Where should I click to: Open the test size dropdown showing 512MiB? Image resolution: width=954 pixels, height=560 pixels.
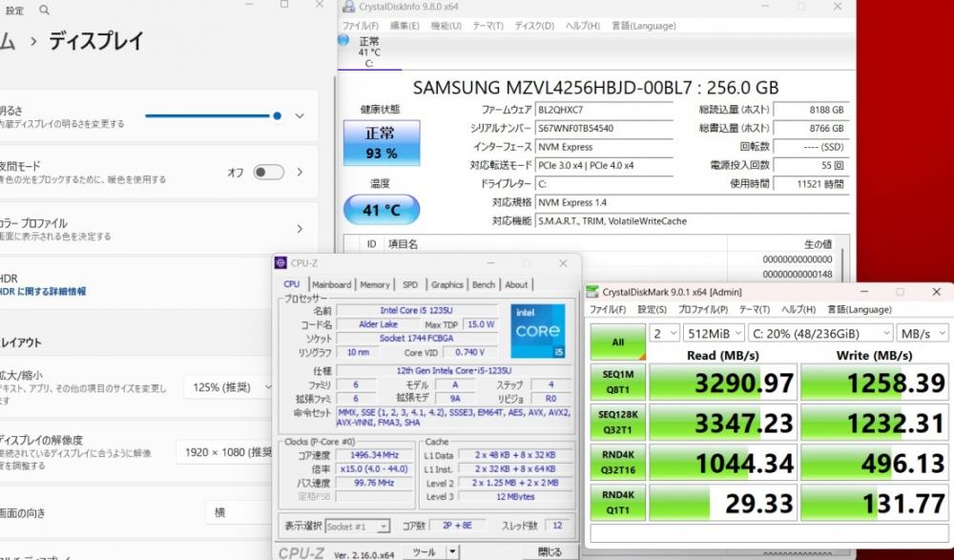[x=714, y=334]
